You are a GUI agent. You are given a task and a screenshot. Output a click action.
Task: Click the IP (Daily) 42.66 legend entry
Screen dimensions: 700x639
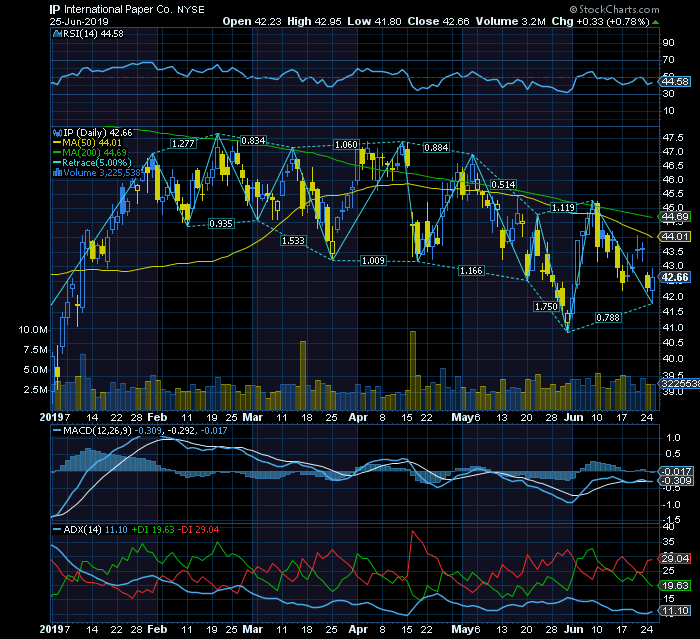[x=93, y=133]
